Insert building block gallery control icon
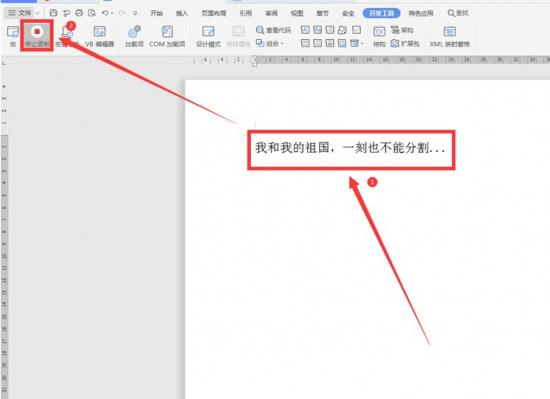This screenshot has height=399, width=550. [x=342, y=30]
